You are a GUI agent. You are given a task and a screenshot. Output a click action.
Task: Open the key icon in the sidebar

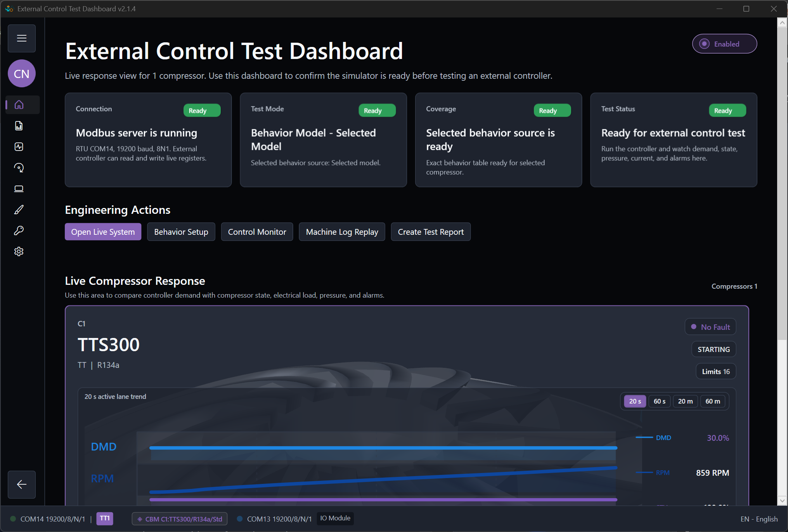[x=19, y=230]
